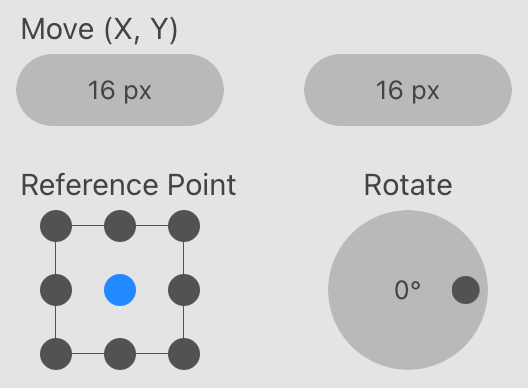The width and height of the screenshot is (528, 388).
Task: Click the left part of the rotate dial
Action: (357, 290)
